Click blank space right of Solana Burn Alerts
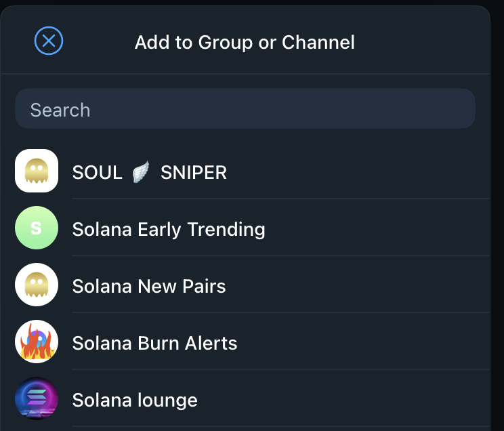The image size is (504, 431). 366,343
